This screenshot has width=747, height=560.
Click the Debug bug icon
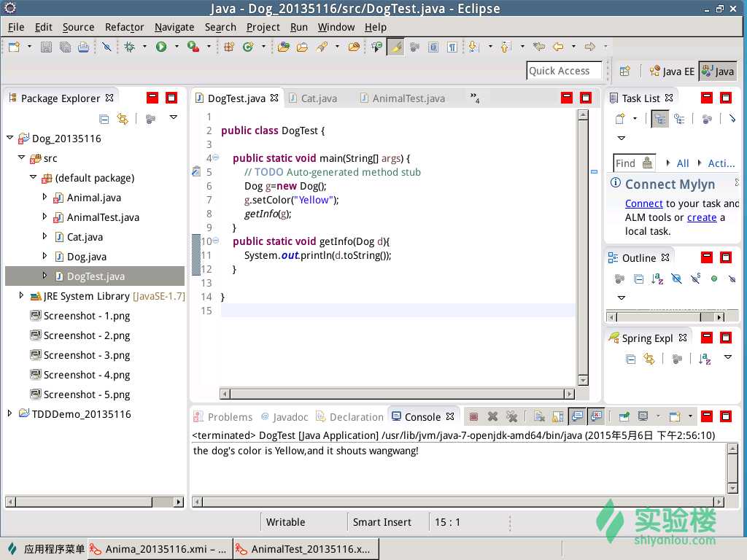point(130,47)
